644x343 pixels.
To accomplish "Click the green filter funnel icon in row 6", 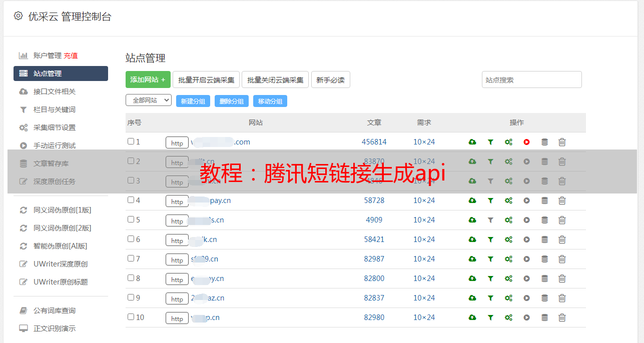I will point(490,239).
